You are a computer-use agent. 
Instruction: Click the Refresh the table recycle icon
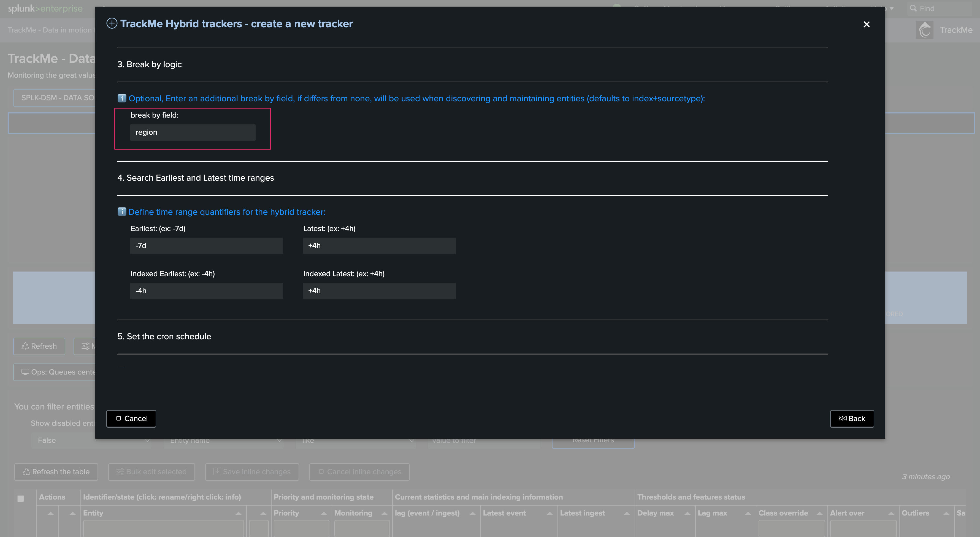[26, 471]
